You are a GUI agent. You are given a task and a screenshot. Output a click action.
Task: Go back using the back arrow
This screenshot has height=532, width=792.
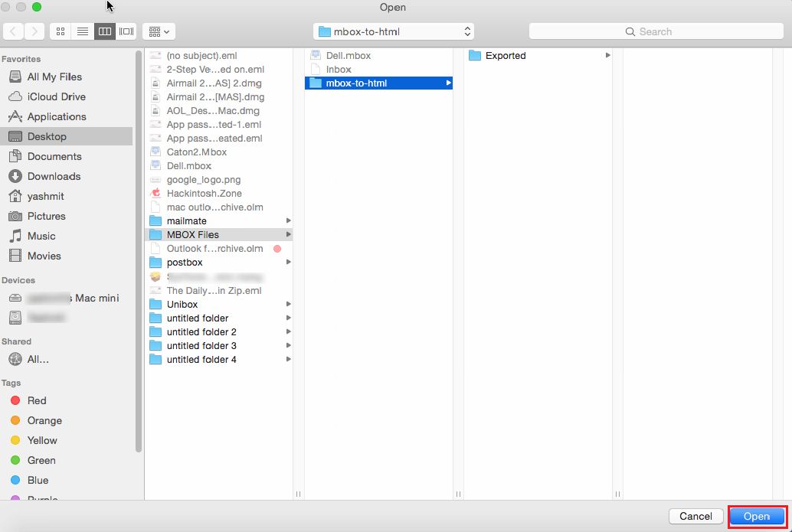[14, 31]
